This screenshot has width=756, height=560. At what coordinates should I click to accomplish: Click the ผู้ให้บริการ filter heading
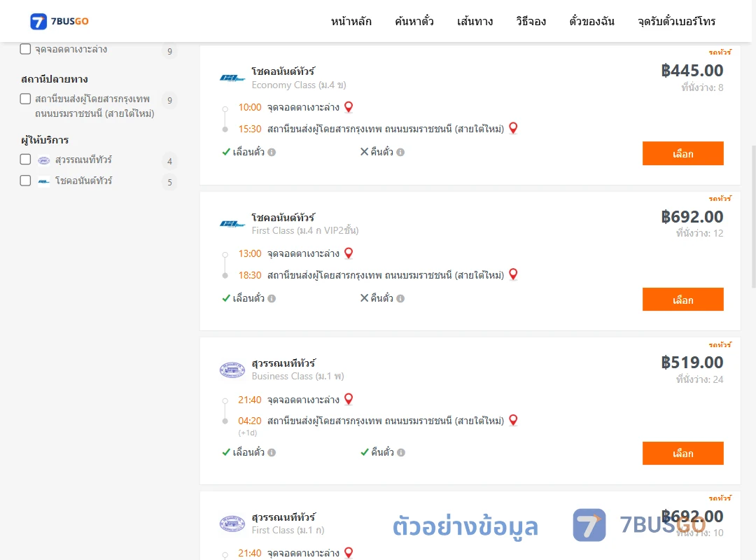tap(45, 140)
